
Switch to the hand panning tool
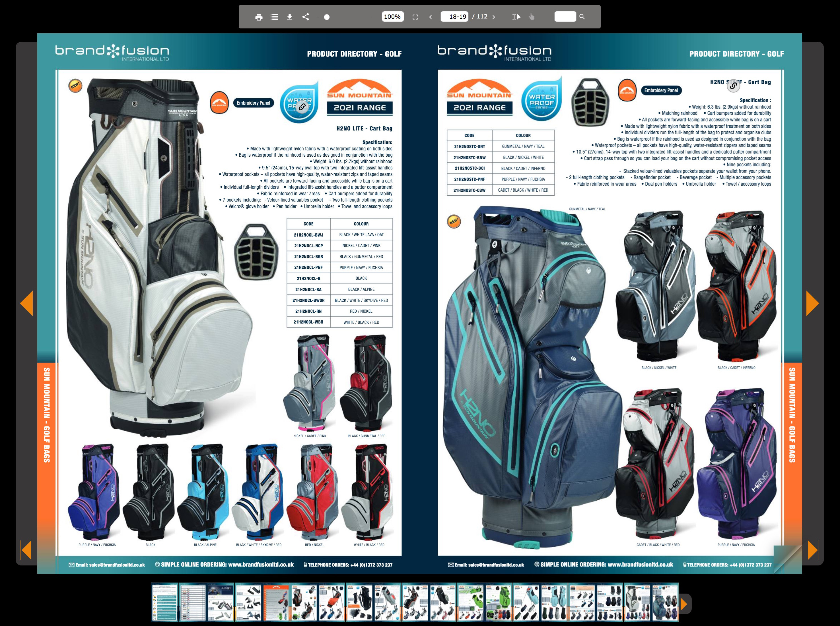[532, 17]
